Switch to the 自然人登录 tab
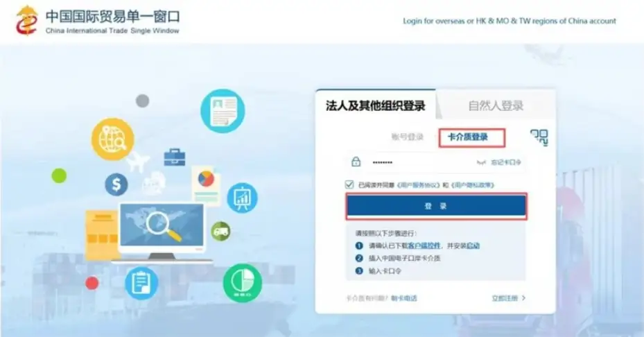This screenshot has width=644, height=337. [496, 105]
